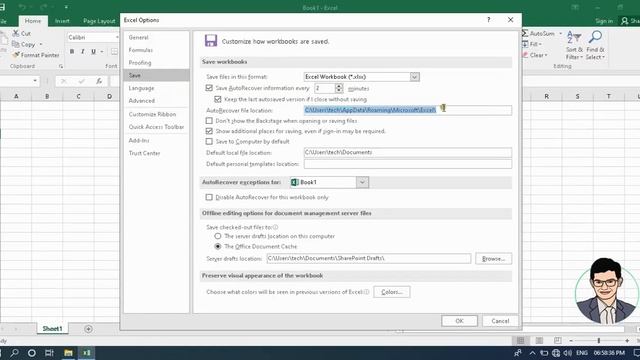The height and width of the screenshot is (360, 640).
Task: Click OK in Excel Options
Action: tap(459, 321)
